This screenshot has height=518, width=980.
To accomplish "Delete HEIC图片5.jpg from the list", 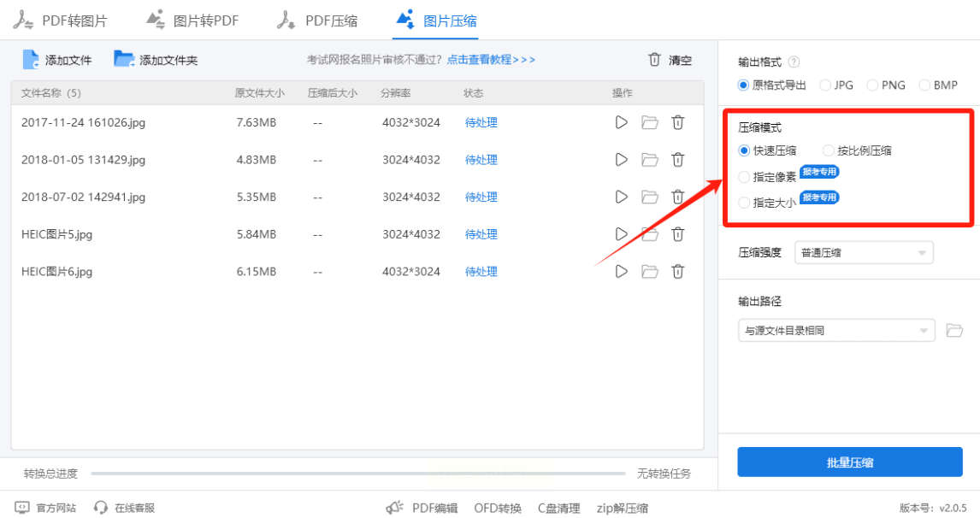I will (678, 233).
